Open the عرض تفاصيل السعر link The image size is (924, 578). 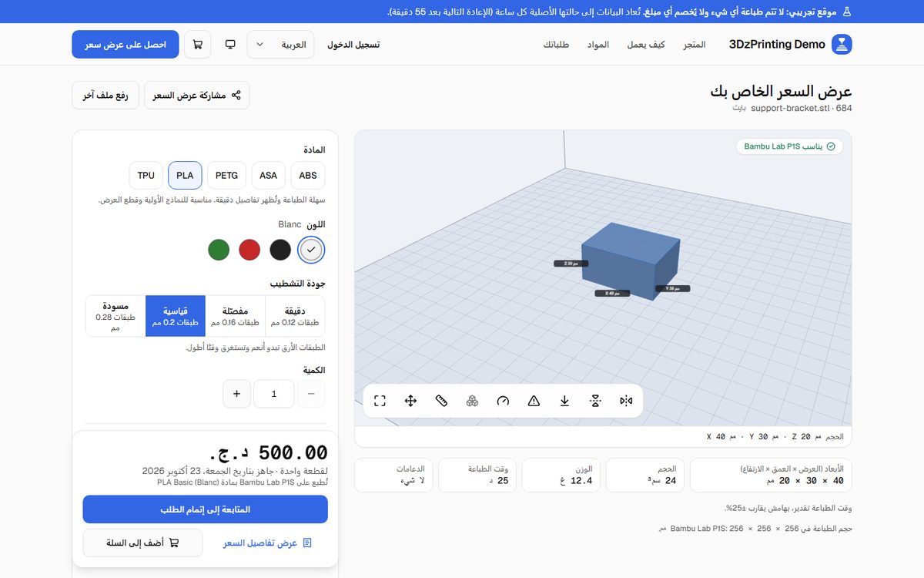point(268,543)
